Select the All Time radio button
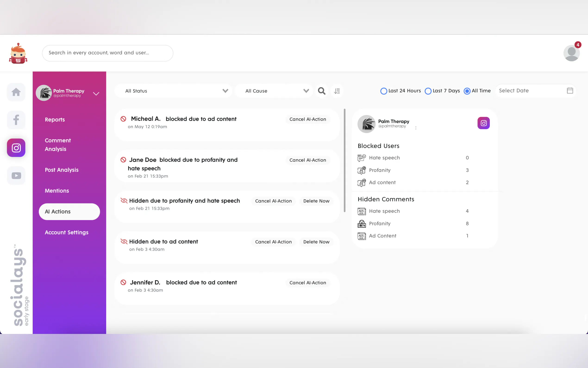The width and height of the screenshot is (588, 368). [467, 91]
